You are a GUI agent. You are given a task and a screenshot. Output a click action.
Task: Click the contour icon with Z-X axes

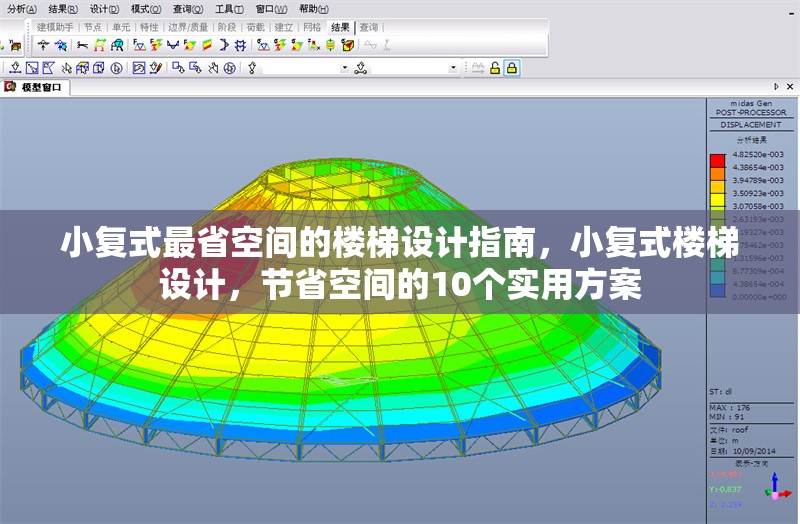click(314, 45)
